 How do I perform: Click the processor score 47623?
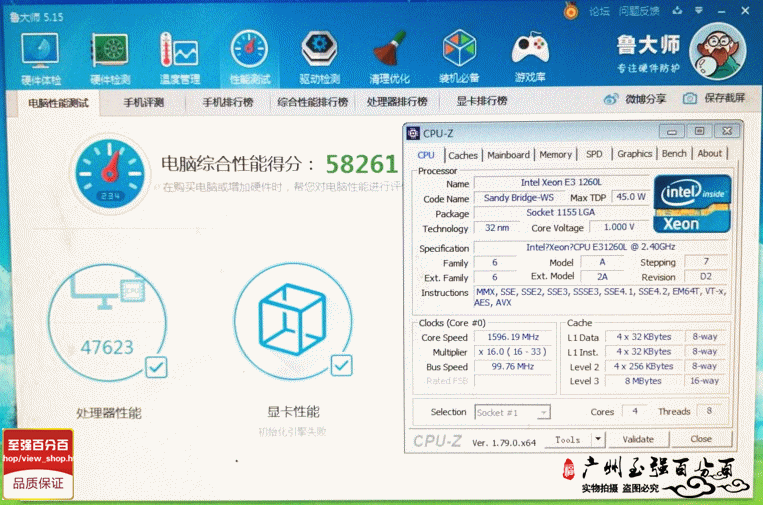click(x=107, y=347)
